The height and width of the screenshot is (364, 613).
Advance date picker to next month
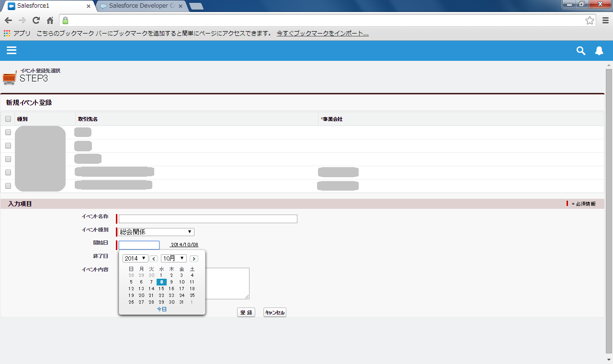click(194, 259)
